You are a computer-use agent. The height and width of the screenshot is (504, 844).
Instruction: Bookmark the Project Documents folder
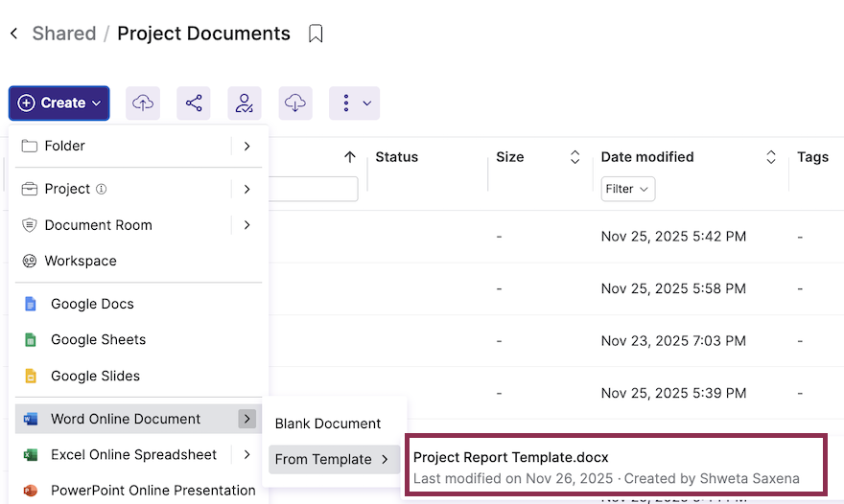tap(316, 34)
